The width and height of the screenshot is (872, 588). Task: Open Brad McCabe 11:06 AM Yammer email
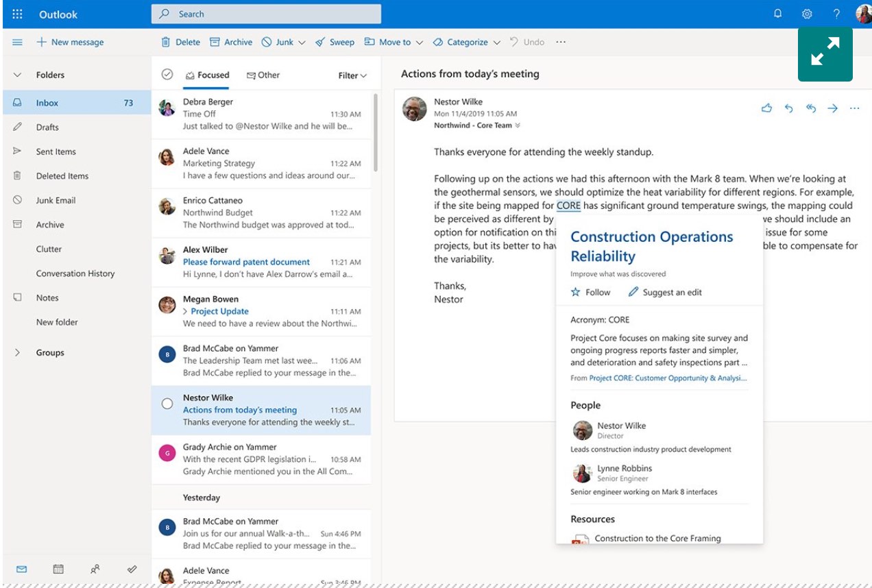tap(261, 361)
